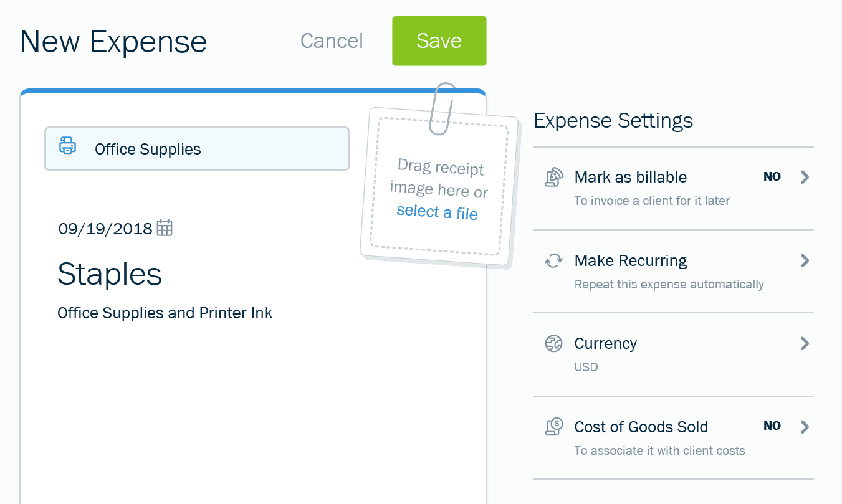Cancel the new expense

tap(332, 41)
